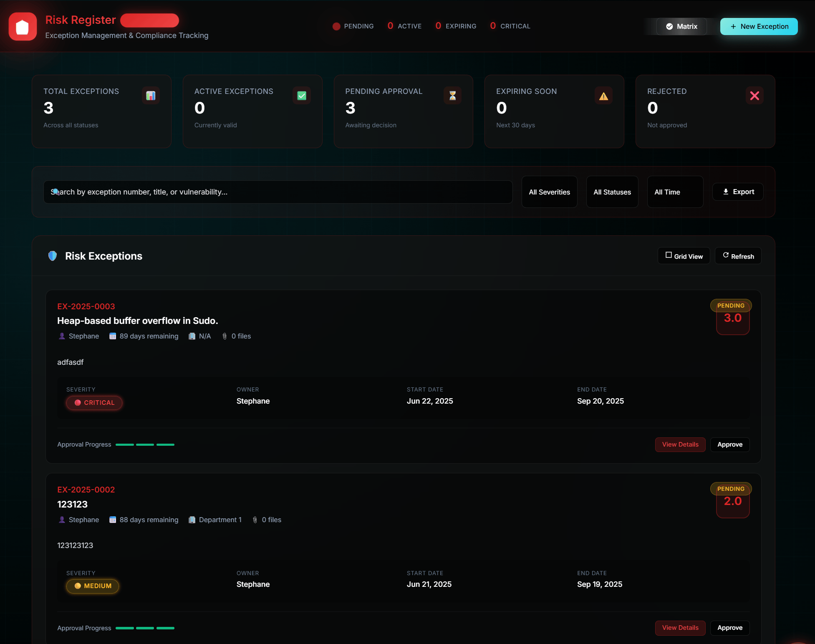This screenshot has width=815, height=644.
Task: Open the All Time filter dropdown
Action: pos(675,192)
